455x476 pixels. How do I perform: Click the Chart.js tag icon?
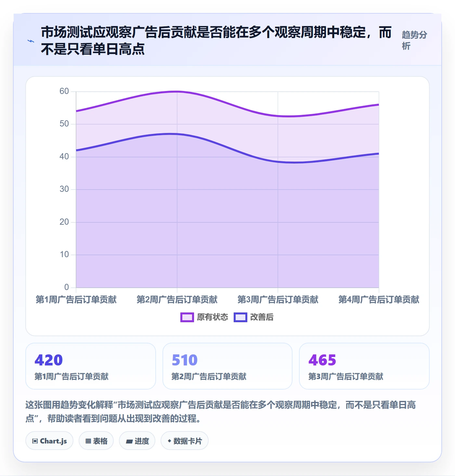tap(35, 441)
